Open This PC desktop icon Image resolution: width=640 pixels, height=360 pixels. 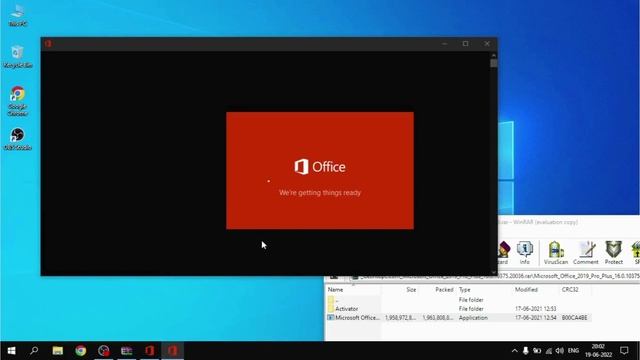point(18,16)
